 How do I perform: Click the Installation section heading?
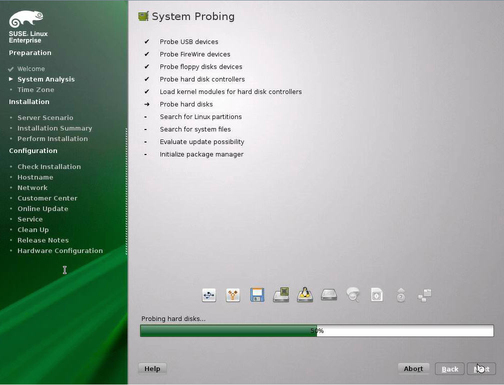29,102
